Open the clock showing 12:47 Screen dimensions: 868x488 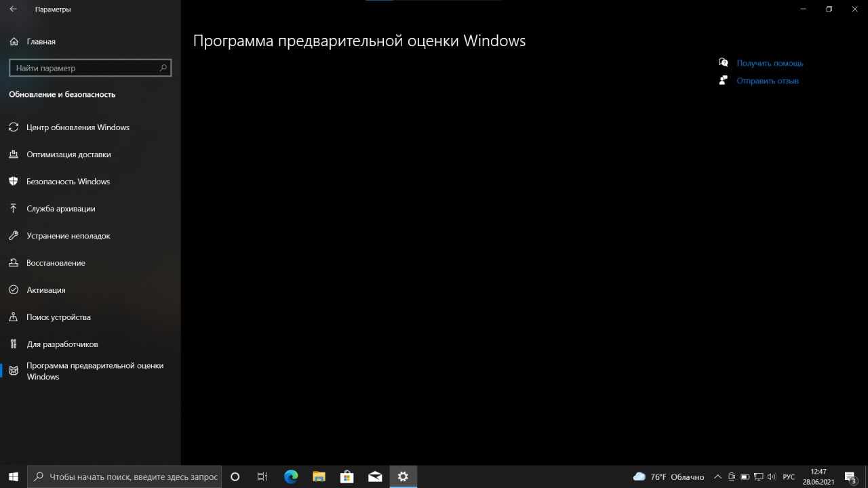818,476
